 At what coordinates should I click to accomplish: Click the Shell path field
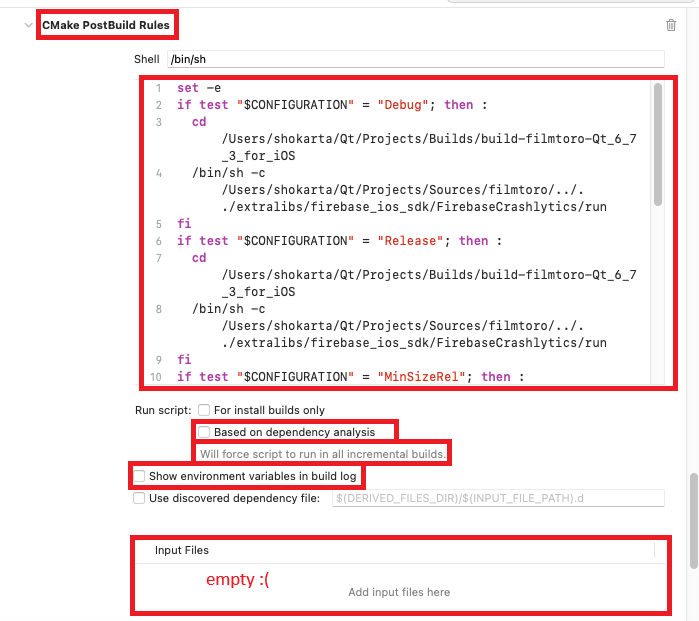coord(415,59)
